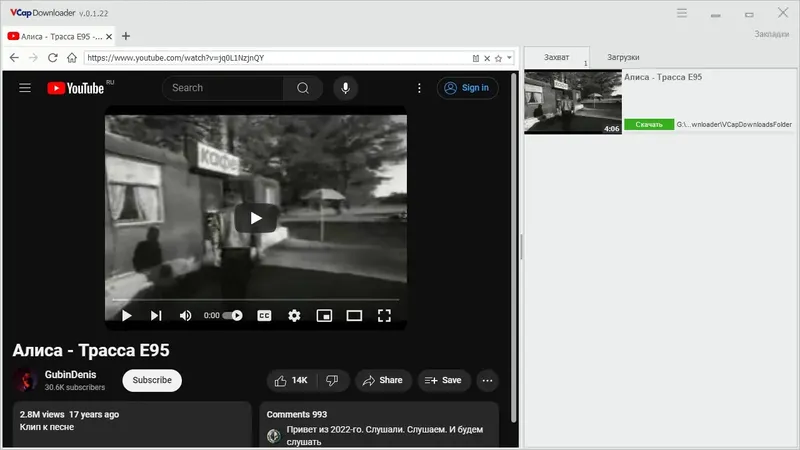The image size is (800, 450).
Task: Toggle theater mode in player
Action: pyautogui.click(x=354, y=316)
